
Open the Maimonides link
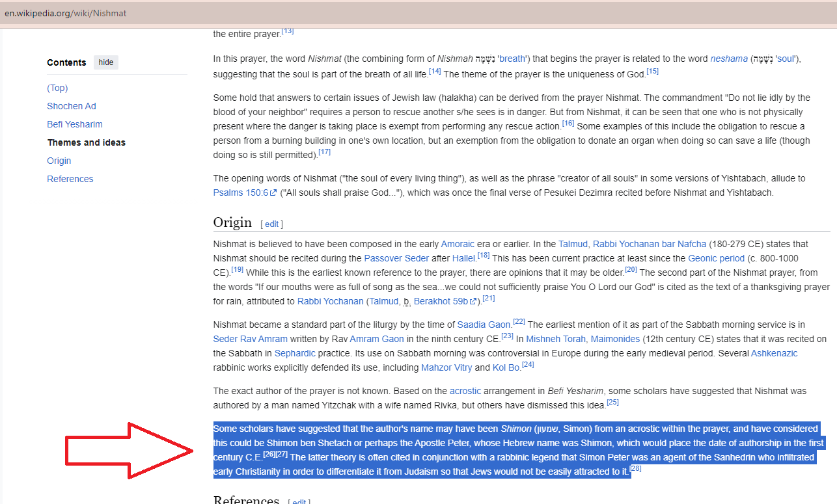615,339
